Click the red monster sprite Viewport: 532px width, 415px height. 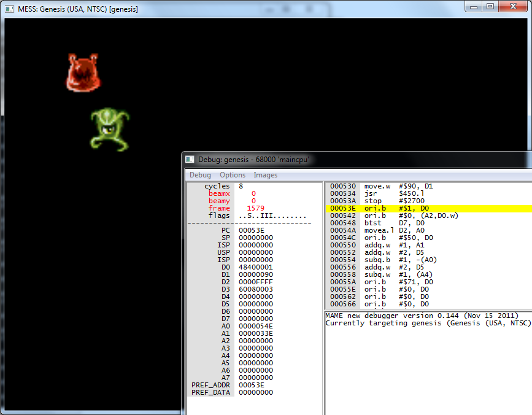coord(83,73)
